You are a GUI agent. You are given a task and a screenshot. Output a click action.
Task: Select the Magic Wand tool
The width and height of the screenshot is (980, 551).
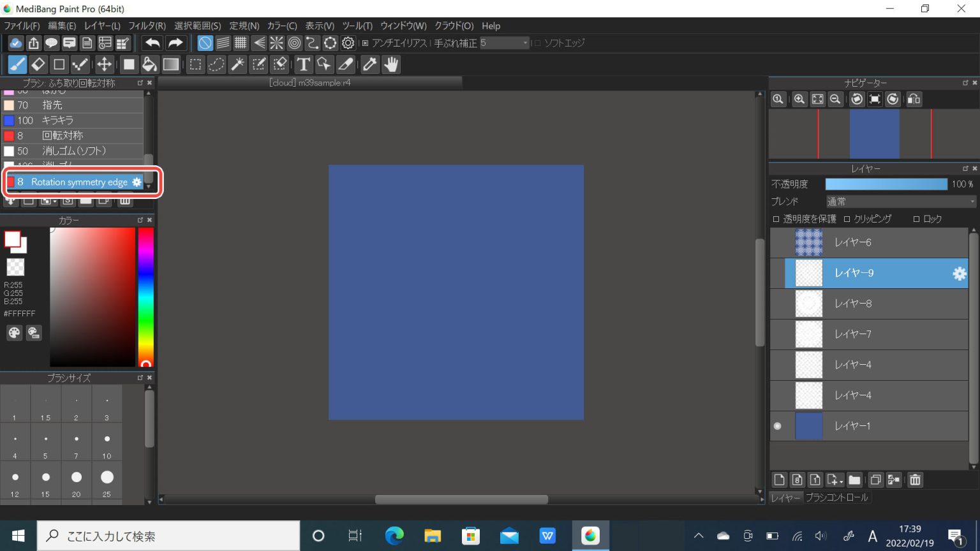237,64
